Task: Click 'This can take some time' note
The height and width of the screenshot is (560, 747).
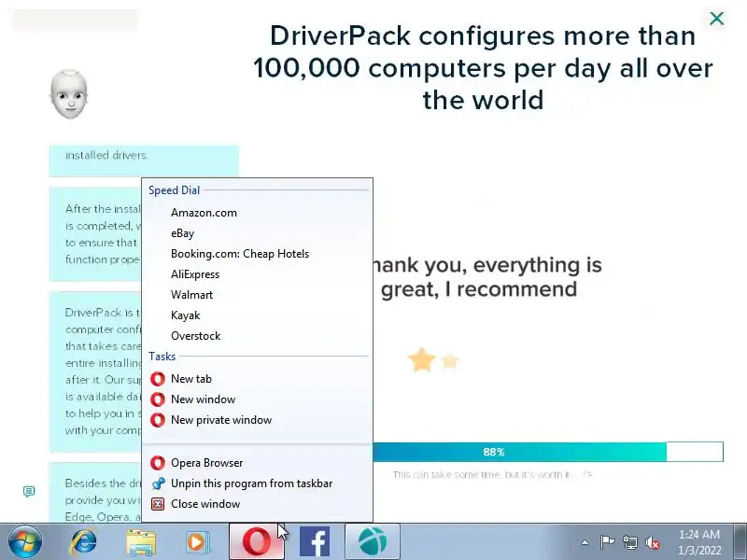Action: tap(493, 474)
